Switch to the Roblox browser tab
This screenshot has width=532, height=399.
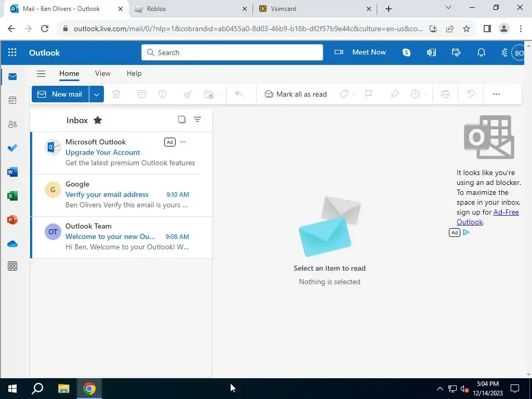pos(191,9)
